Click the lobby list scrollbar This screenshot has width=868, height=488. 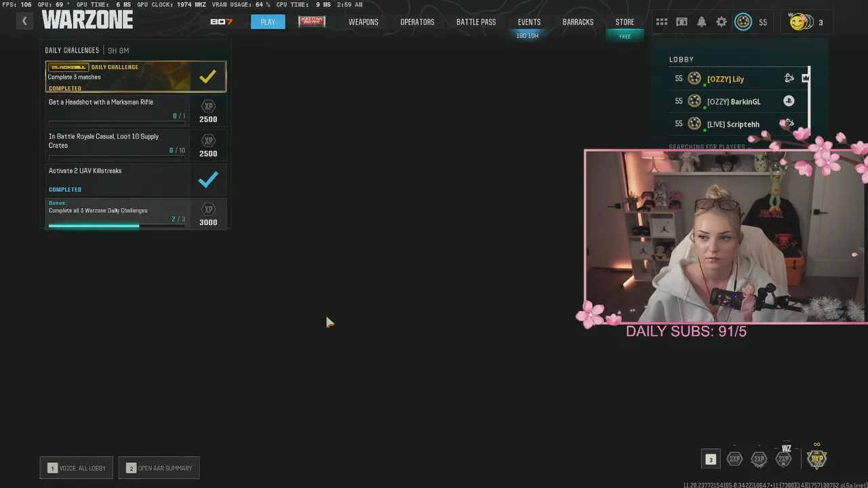click(809, 100)
